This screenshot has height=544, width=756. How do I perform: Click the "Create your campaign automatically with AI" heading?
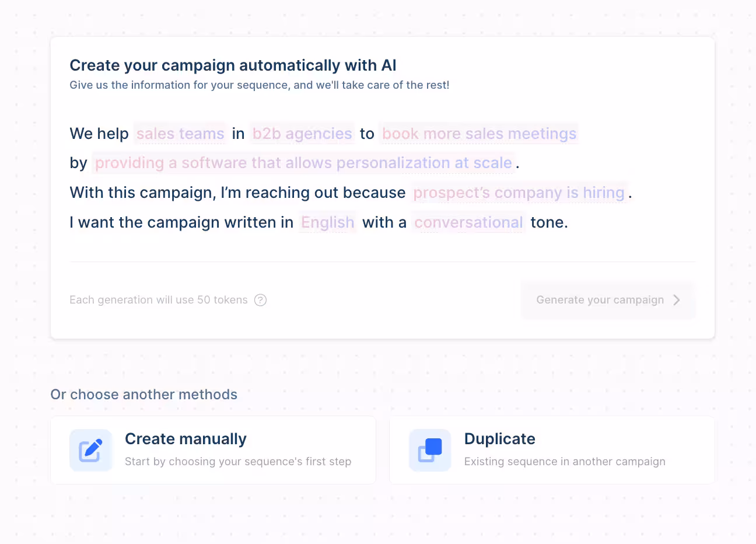pyautogui.click(x=233, y=65)
